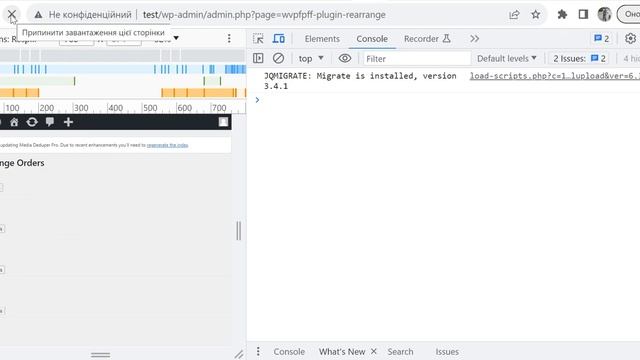This screenshot has height=360, width=640.
Task: Click the Orders page heading text
Action: point(22,163)
